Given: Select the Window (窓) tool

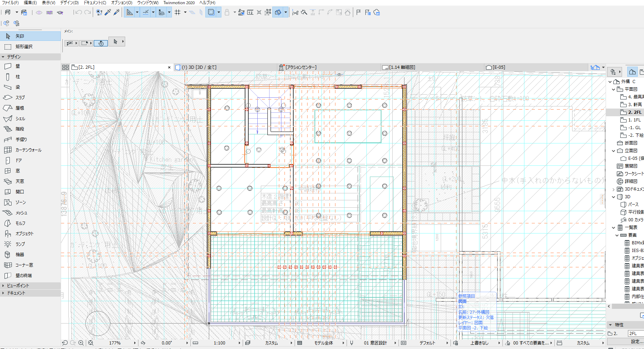Looking at the screenshot, I should point(30,171).
